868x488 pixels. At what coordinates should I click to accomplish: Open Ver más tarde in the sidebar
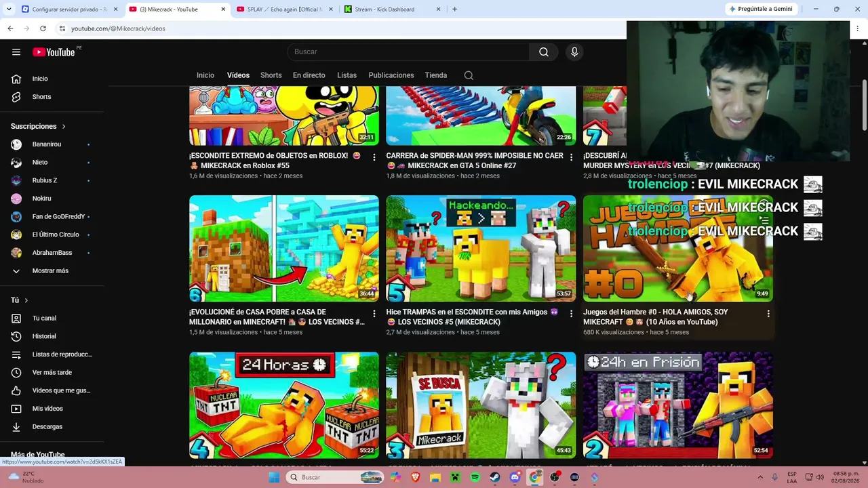52,373
